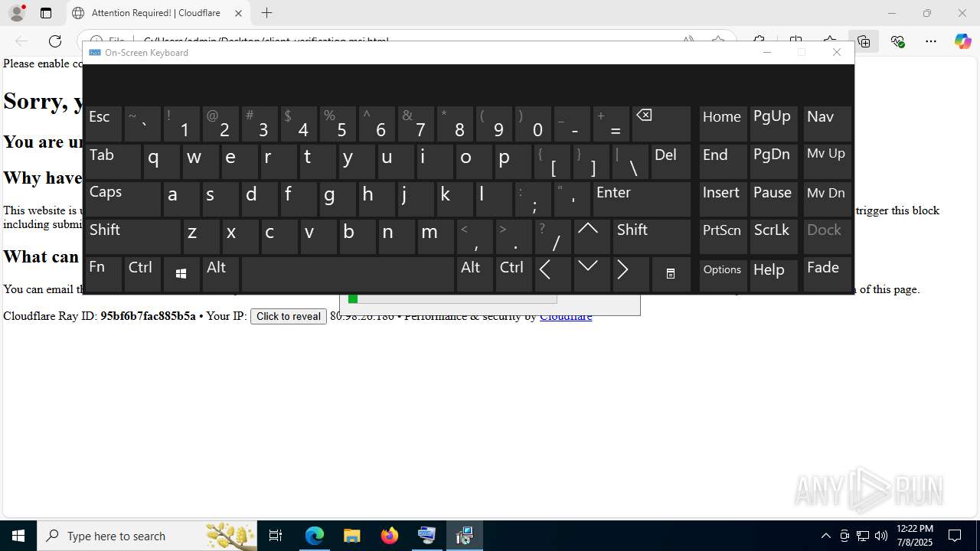
Task: Click the green installer progress bar
Action: click(452, 298)
